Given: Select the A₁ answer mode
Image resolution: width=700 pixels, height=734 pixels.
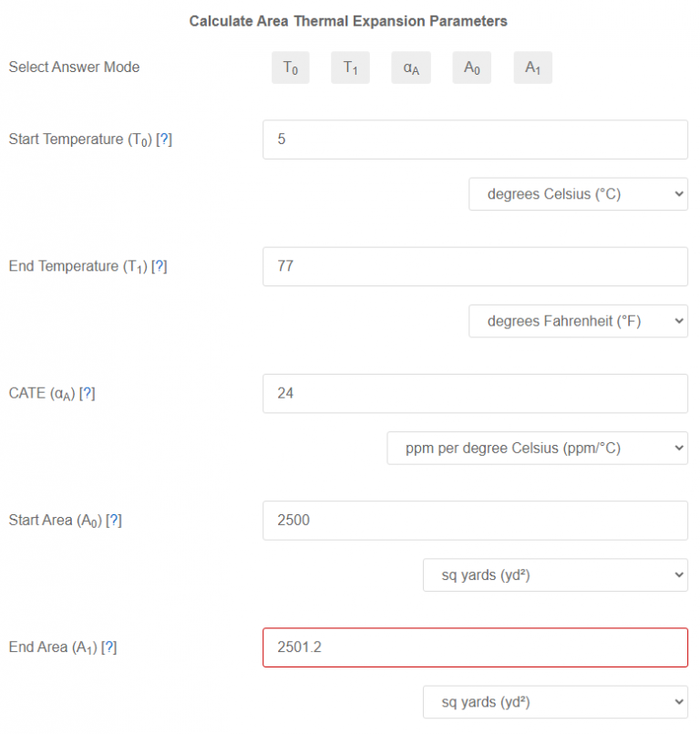Looking at the screenshot, I should [x=532, y=67].
